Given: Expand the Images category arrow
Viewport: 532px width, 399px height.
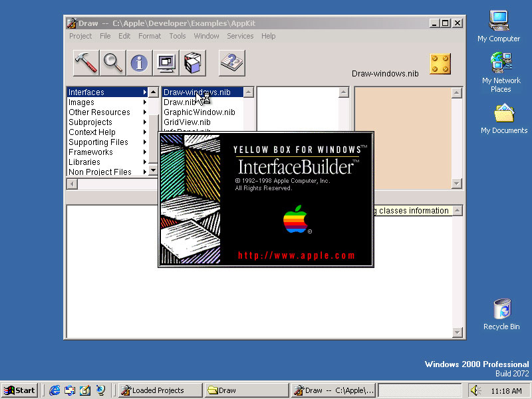Looking at the screenshot, I should (145, 102).
